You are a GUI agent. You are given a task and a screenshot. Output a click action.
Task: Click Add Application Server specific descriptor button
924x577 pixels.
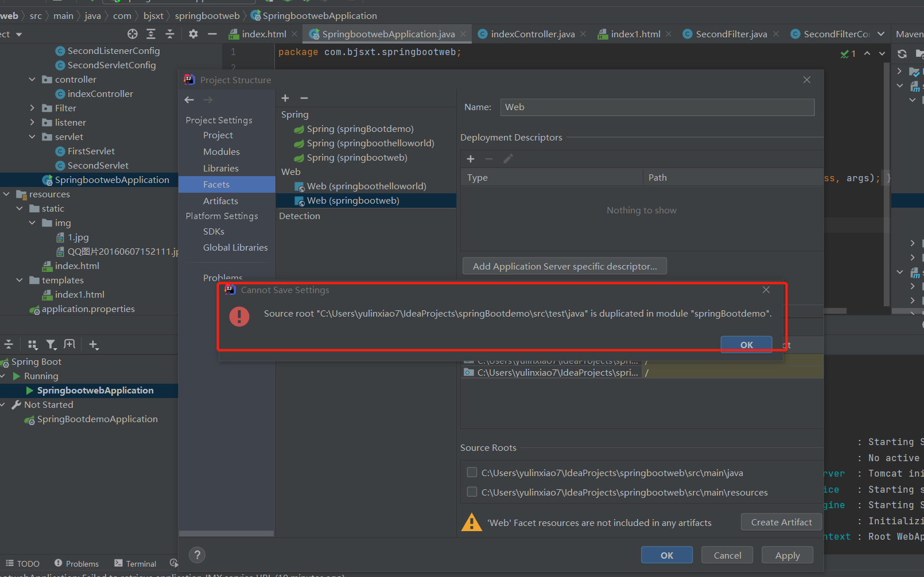pyautogui.click(x=565, y=266)
